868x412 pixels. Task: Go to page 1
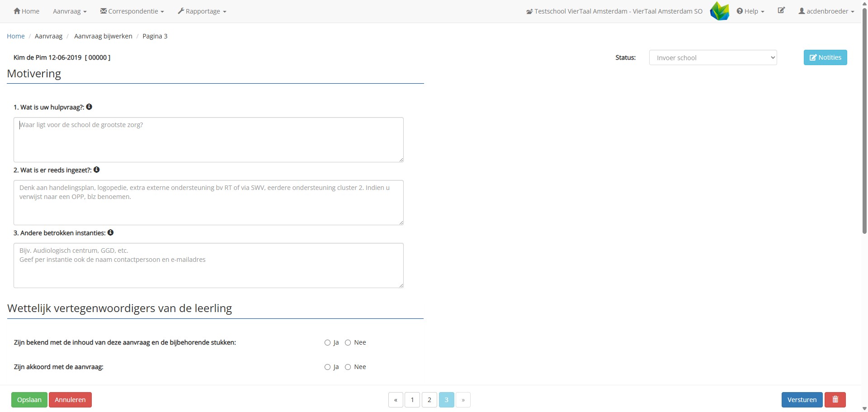click(412, 400)
